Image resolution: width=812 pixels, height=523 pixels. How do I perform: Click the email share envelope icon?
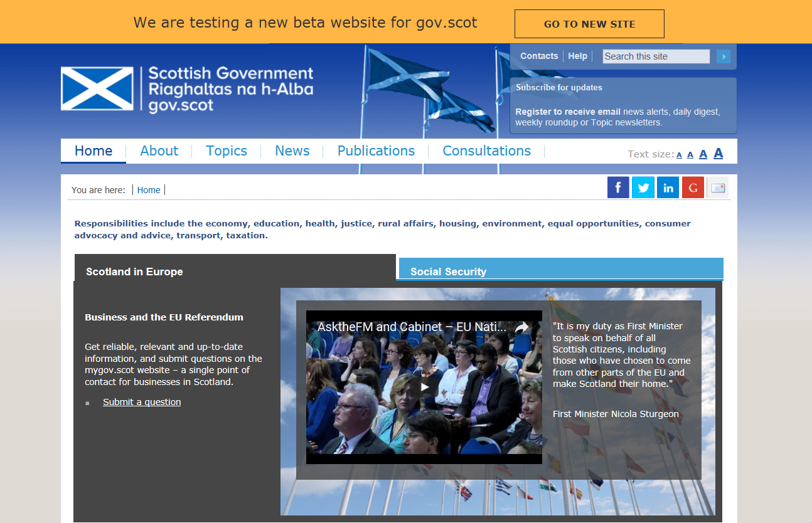pyautogui.click(x=718, y=188)
